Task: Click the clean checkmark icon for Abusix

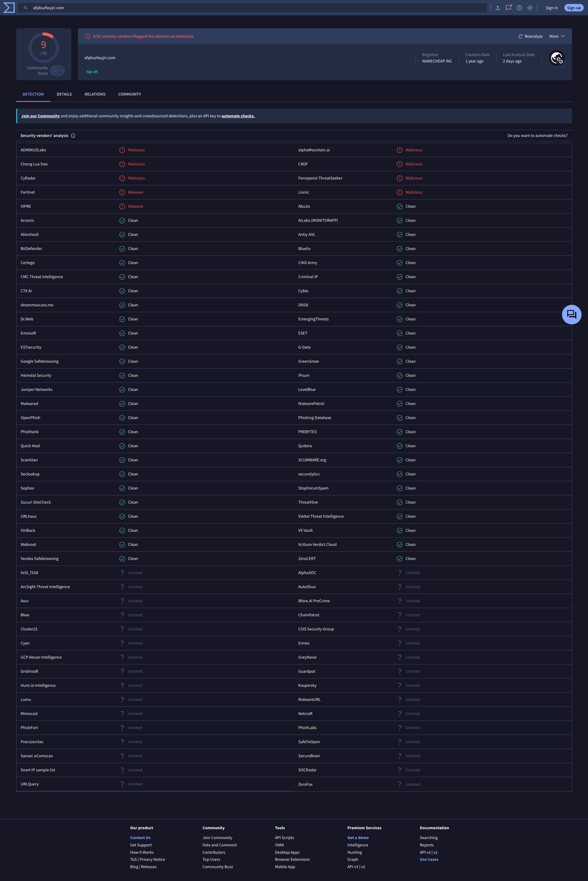Action: pyautogui.click(x=399, y=206)
